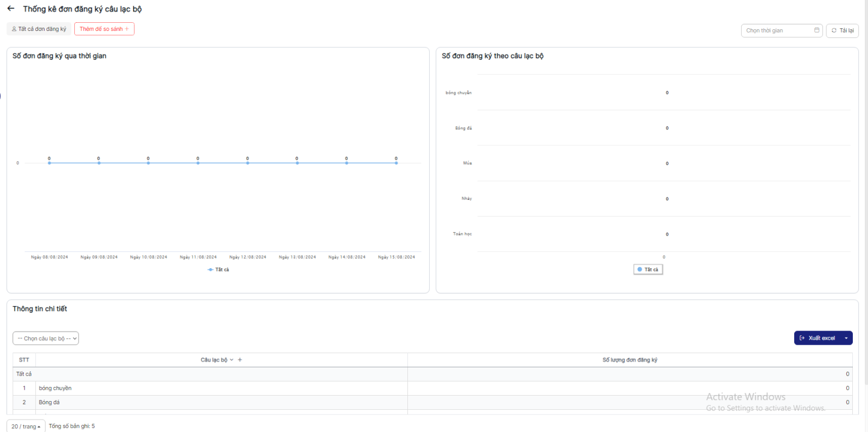Toggle the Tất cả legend under the club chart
Screen dimensions: 868x432
(x=648, y=270)
